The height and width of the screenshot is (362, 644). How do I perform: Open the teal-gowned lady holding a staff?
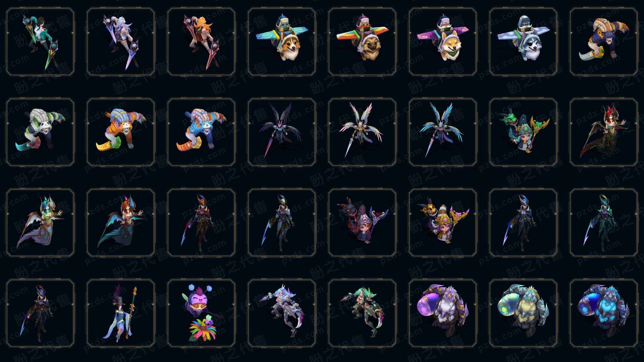pyautogui.click(x=120, y=313)
